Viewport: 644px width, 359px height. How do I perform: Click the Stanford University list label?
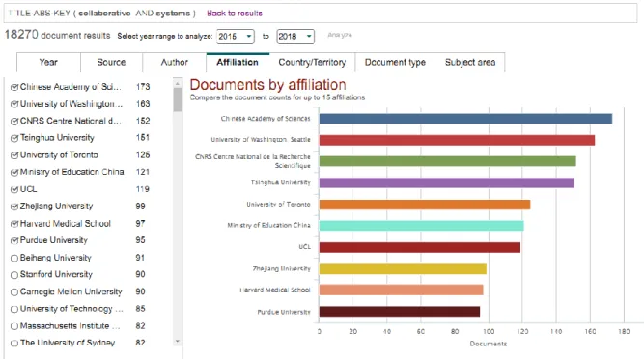tap(56, 274)
